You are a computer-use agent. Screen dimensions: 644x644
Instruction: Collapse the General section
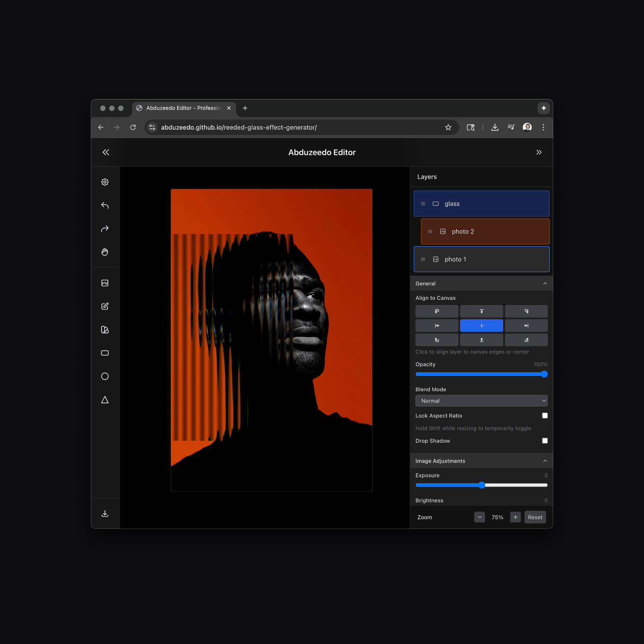pyautogui.click(x=545, y=283)
